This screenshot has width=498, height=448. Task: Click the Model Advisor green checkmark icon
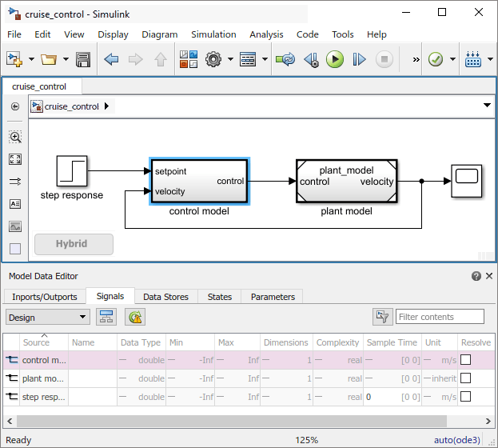pos(436,59)
